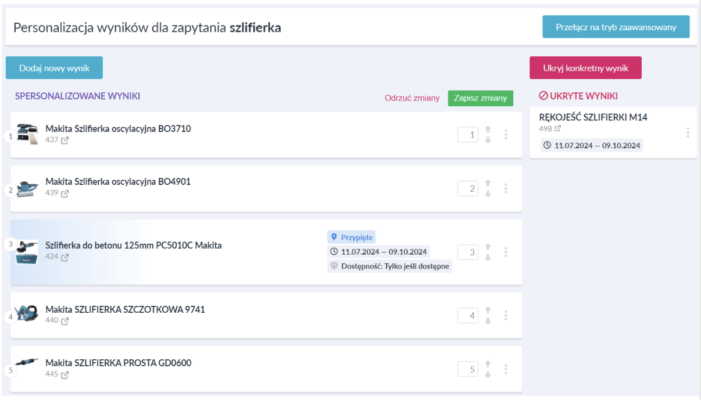Open three-dot menu for Szlifierka do betonu
Screen dimensions: 701x400
coord(506,252)
